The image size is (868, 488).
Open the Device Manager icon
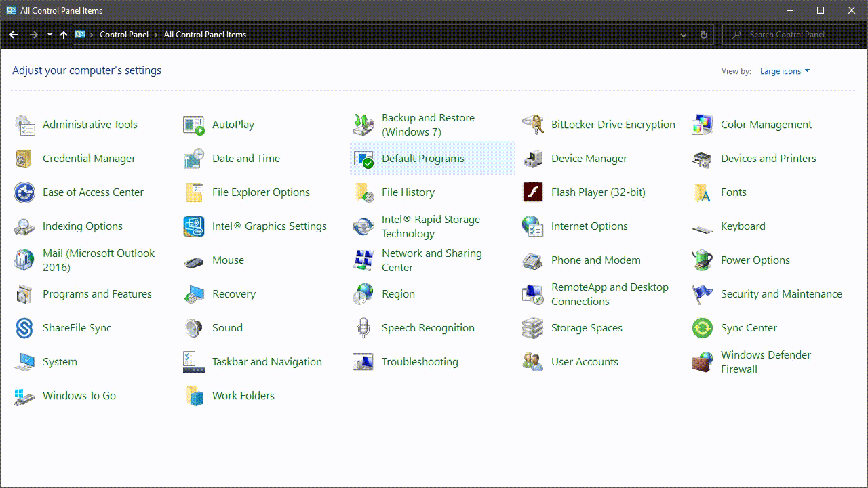(x=533, y=159)
